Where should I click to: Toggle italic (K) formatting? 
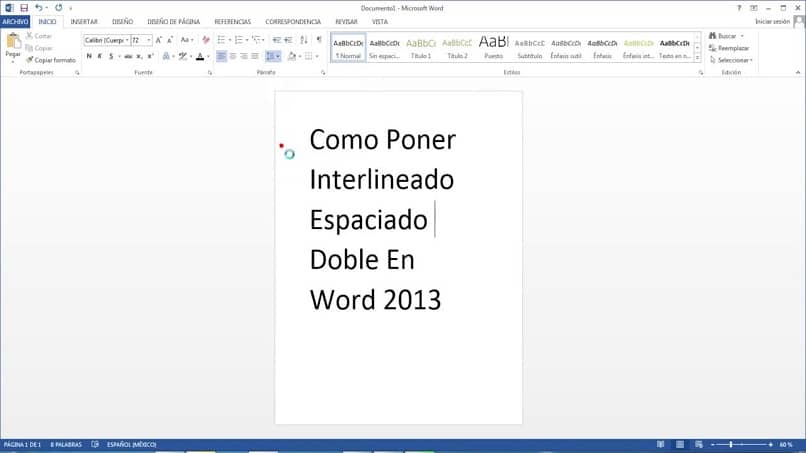[100, 56]
